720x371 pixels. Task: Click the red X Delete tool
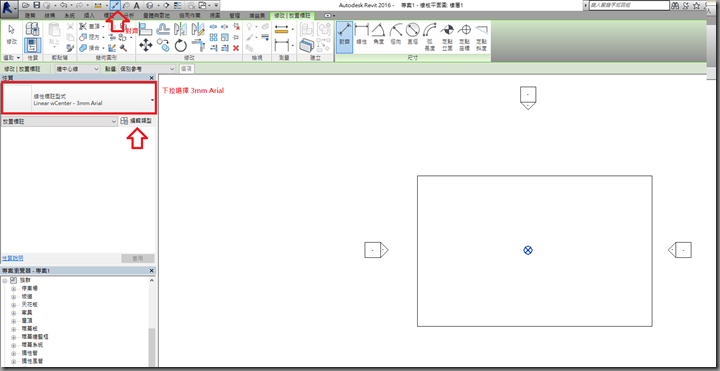click(x=236, y=48)
